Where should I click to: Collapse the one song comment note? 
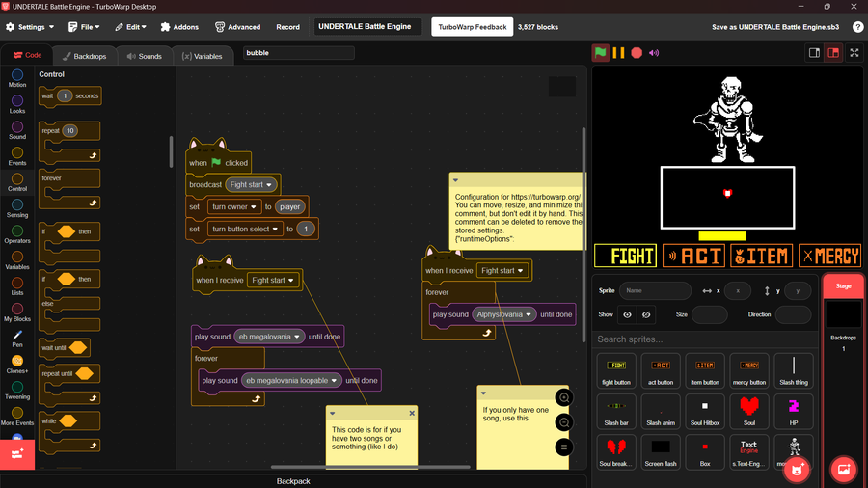click(x=483, y=393)
